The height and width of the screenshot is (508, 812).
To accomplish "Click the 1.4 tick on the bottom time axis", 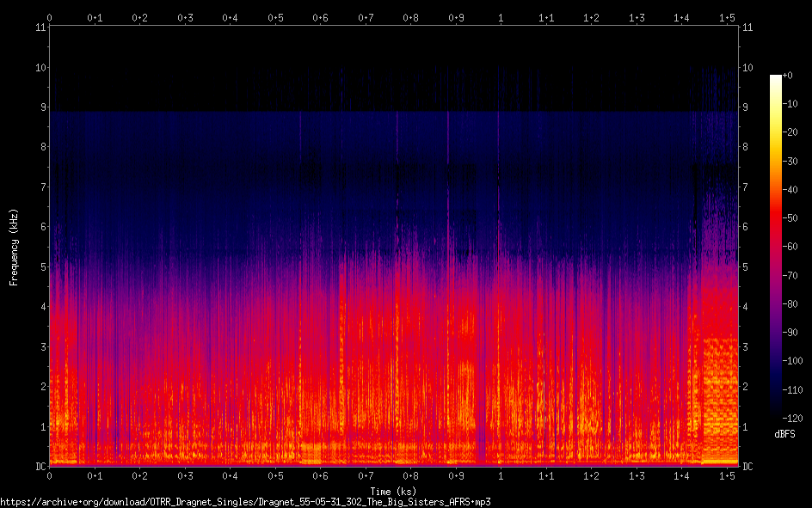I will (x=681, y=475).
